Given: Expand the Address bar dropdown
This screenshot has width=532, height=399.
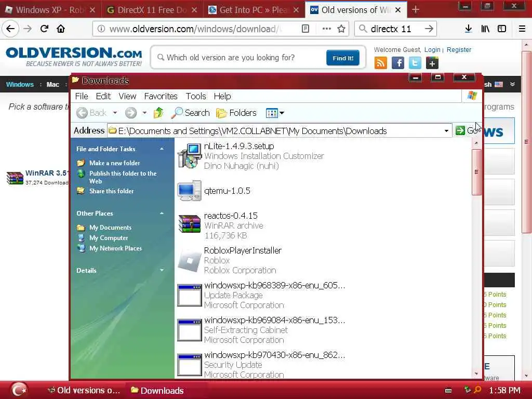Looking at the screenshot, I should 446,131.
